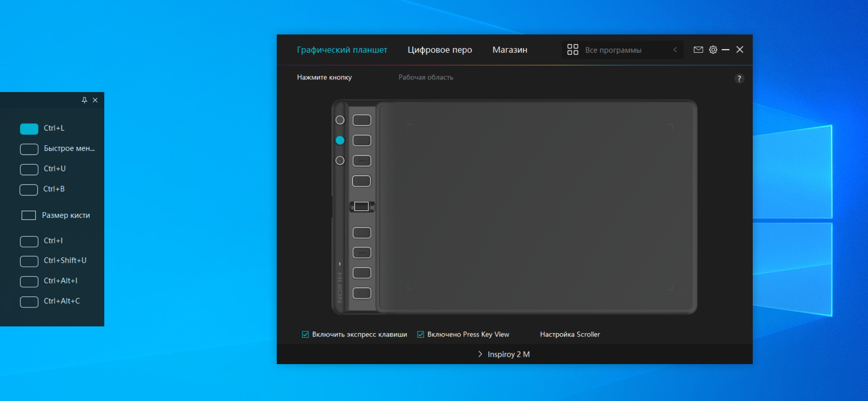
Task: Select the scroller key on tablet
Action: tap(362, 207)
